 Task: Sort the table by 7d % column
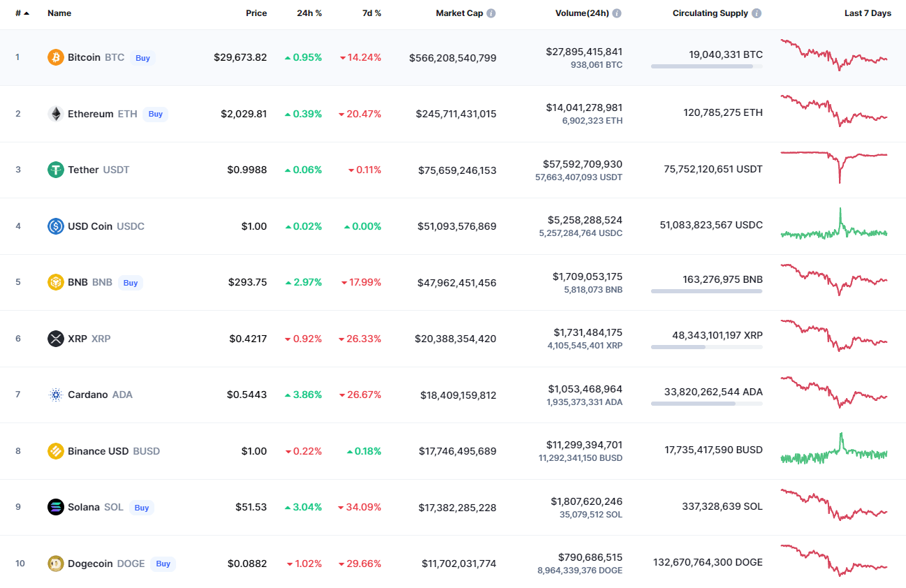(x=372, y=13)
